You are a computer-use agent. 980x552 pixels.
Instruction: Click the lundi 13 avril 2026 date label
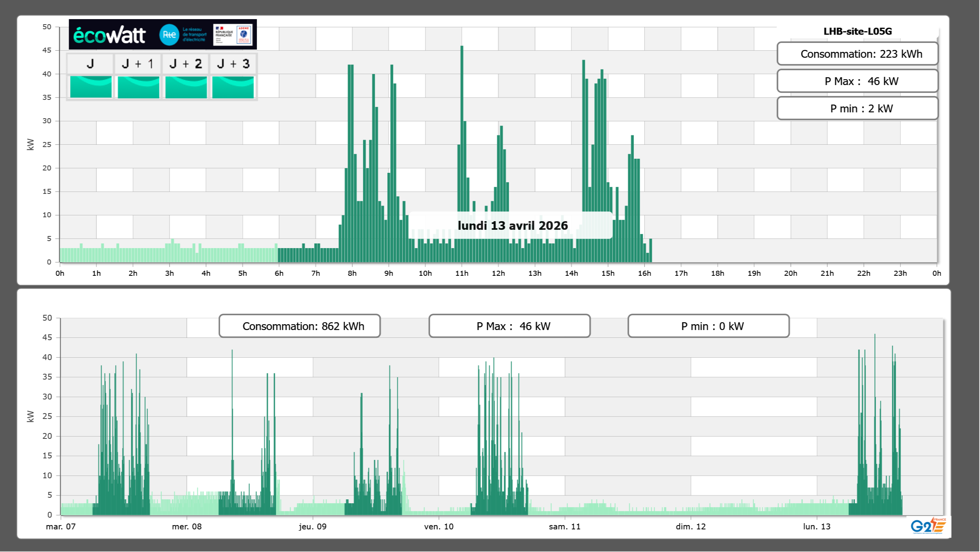pyautogui.click(x=512, y=225)
